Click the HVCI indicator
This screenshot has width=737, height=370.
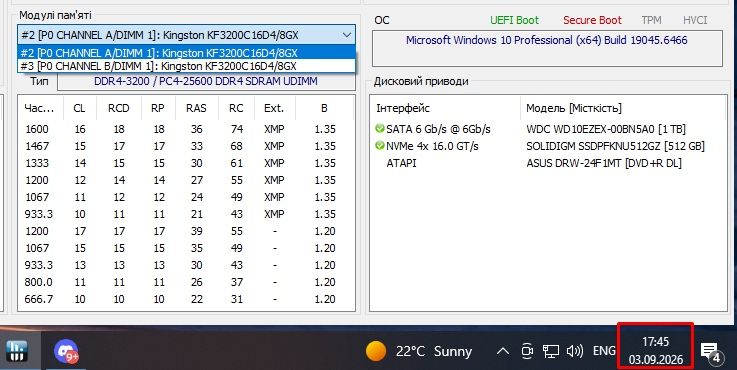[x=695, y=20]
